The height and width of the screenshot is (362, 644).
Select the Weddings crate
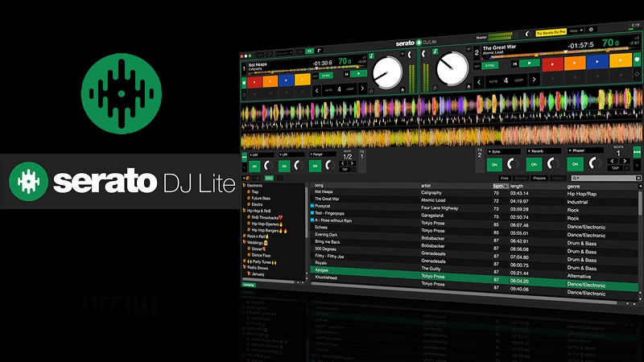(x=255, y=243)
